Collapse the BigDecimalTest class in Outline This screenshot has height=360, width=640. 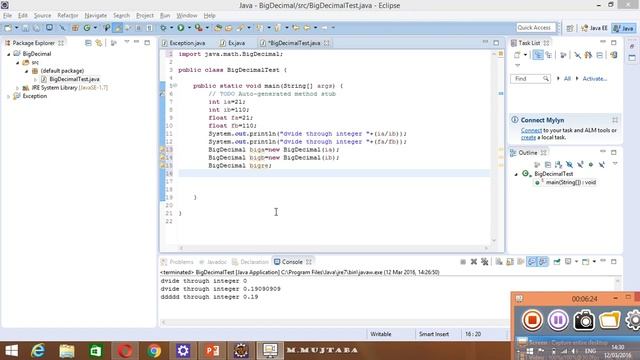(516, 174)
